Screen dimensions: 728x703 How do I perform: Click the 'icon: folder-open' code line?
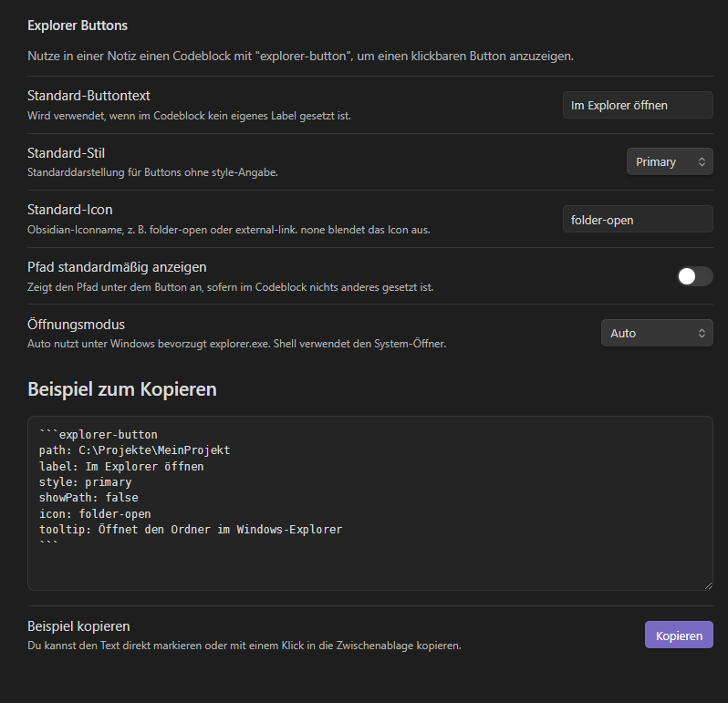tap(95, 513)
